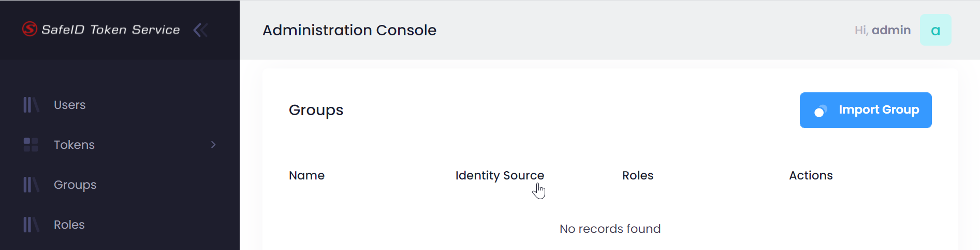The height and width of the screenshot is (250, 980).
Task: Click the Roles sidebar icon
Action: tap(31, 225)
